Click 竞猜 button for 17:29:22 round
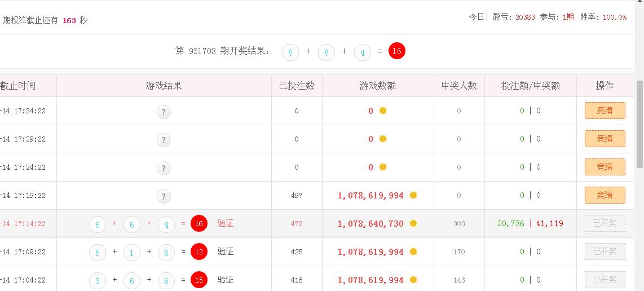Viewport: 644px width, 291px height. tap(605, 139)
